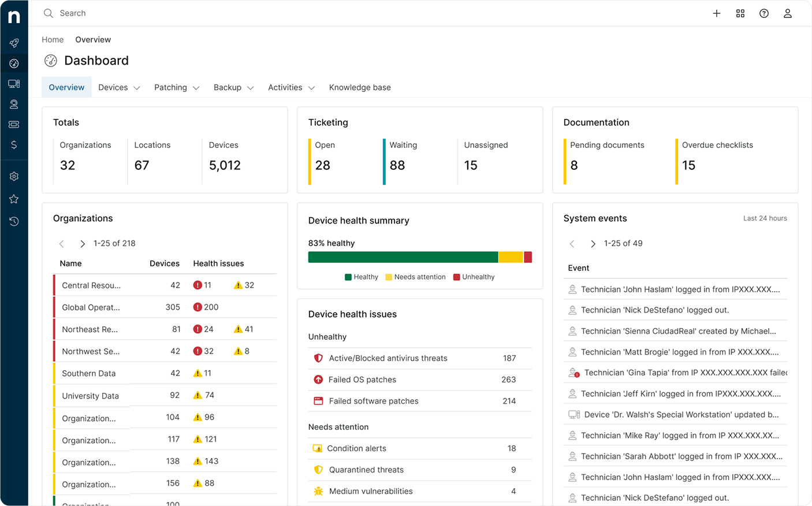Click the yellow Needs attention segment of the health bar

(x=511, y=257)
